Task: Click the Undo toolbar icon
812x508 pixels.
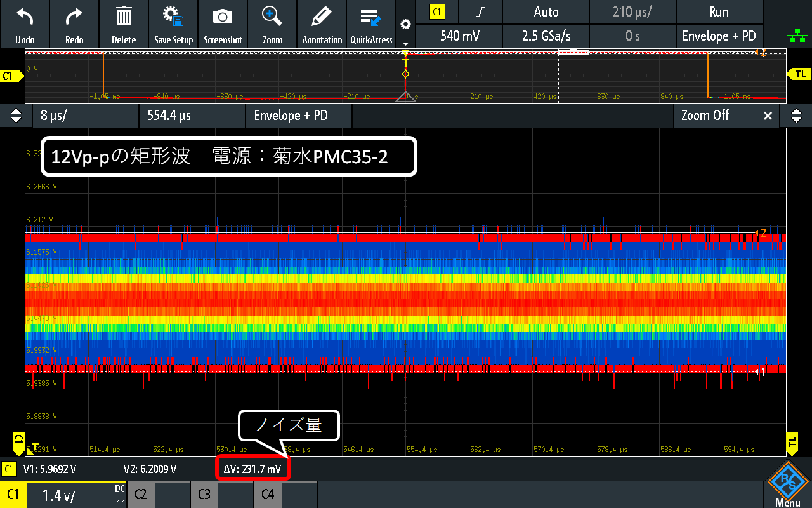Action: (25, 24)
